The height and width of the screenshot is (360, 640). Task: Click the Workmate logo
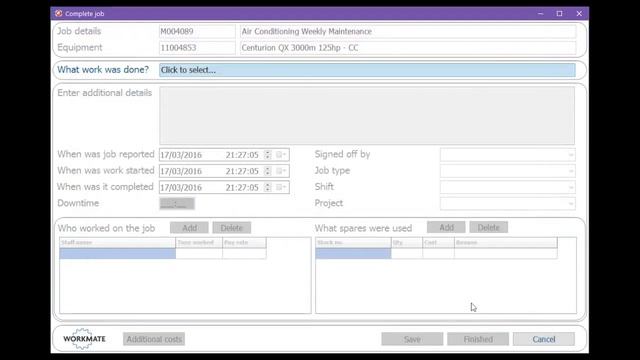pos(84,339)
